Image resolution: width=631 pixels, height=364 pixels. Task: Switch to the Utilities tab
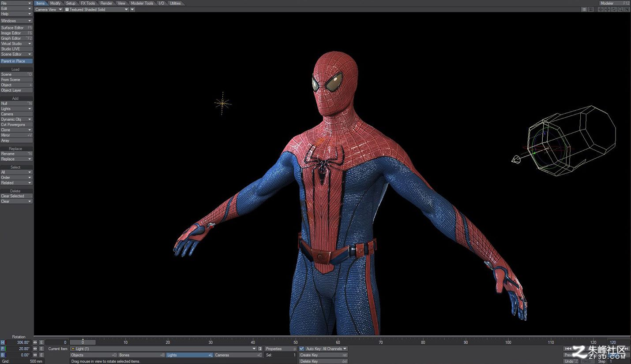pos(175,3)
